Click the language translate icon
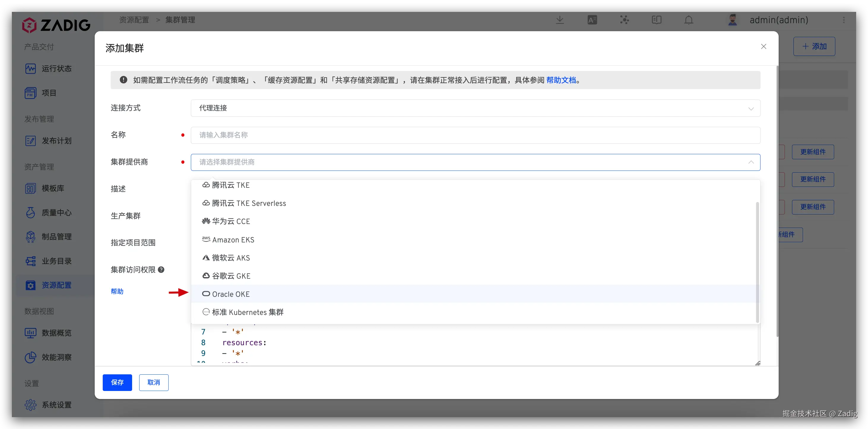Image resolution: width=868 pixels, height=429 pixels. coord(592,20)
